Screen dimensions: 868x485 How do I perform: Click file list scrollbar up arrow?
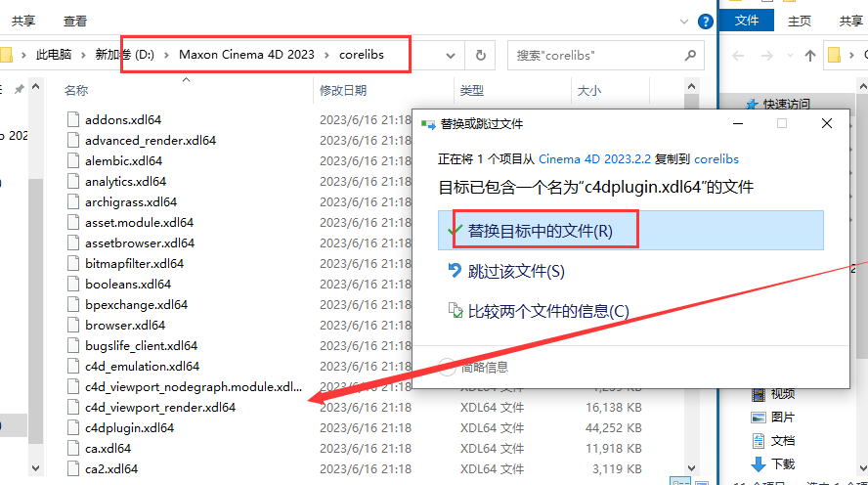click(x=691, y=86)
